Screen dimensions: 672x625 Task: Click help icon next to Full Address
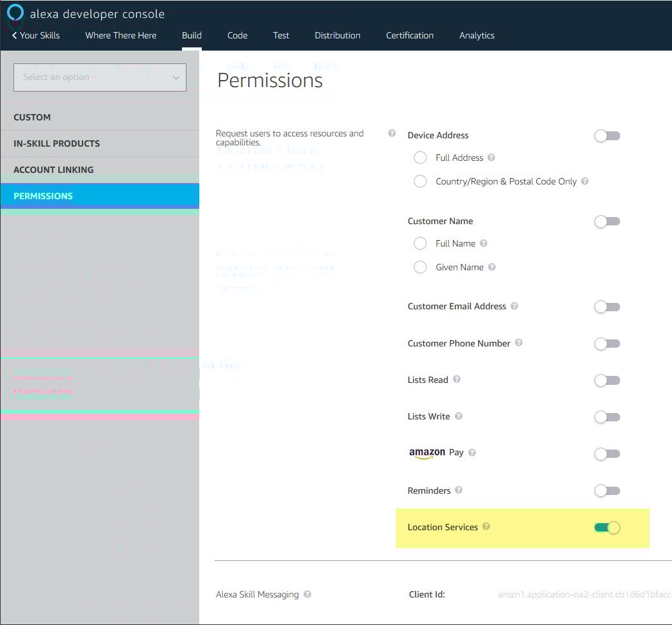point(491,158)
